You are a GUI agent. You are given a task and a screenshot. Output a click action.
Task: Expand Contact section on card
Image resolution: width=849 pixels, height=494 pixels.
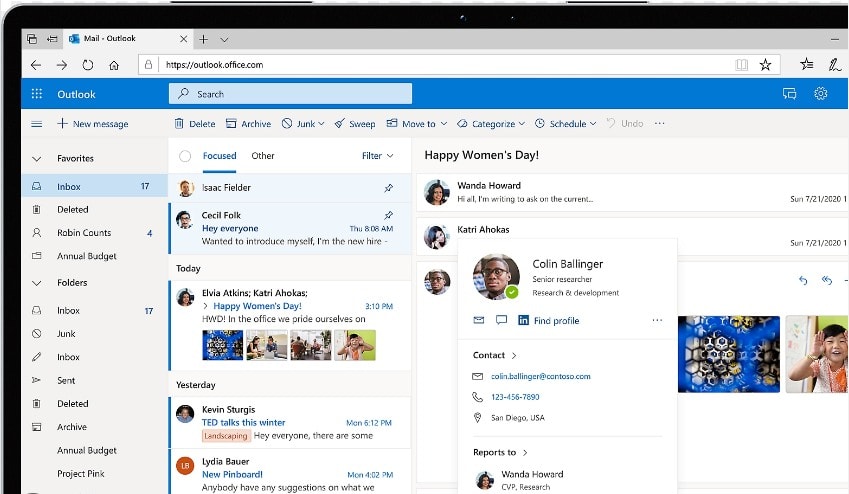(494, 355)
